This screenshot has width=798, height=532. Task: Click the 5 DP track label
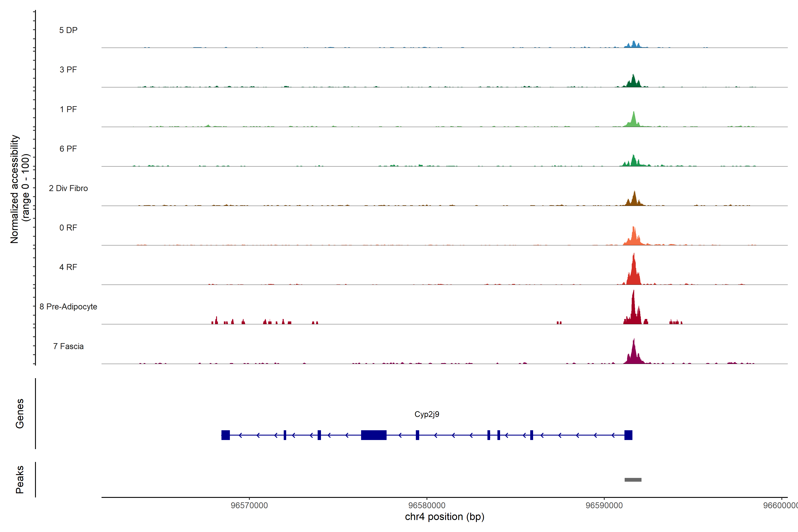(x=68, y=30)
